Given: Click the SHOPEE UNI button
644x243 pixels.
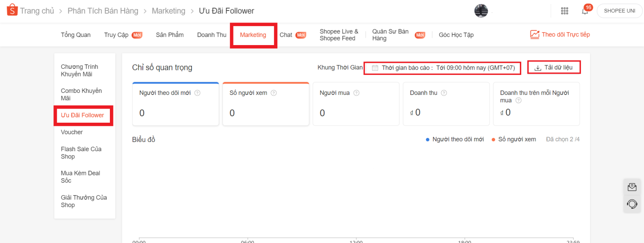Looking at the screenshot, I should pyautogui.click(x=619, y=11).
